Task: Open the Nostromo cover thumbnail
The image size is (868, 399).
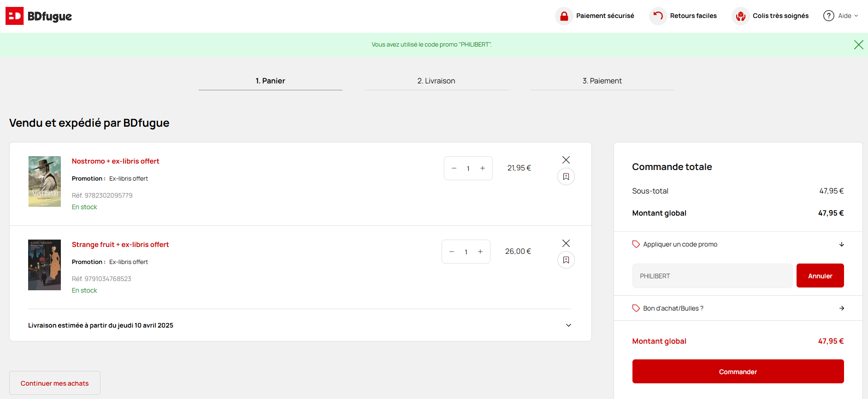Action: point(45,182)
